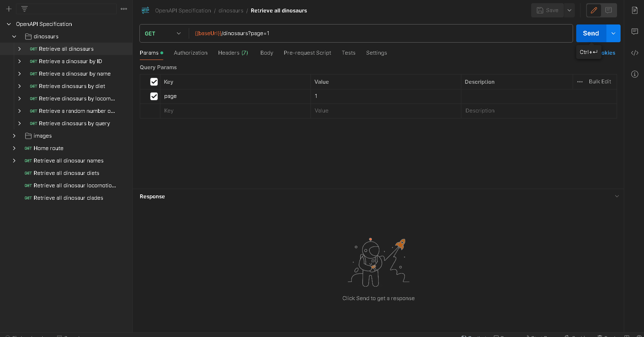Screen dimensions: 644x337
Task: Uncheck the page parameter checkbox
Action: (x=154, y=96)
